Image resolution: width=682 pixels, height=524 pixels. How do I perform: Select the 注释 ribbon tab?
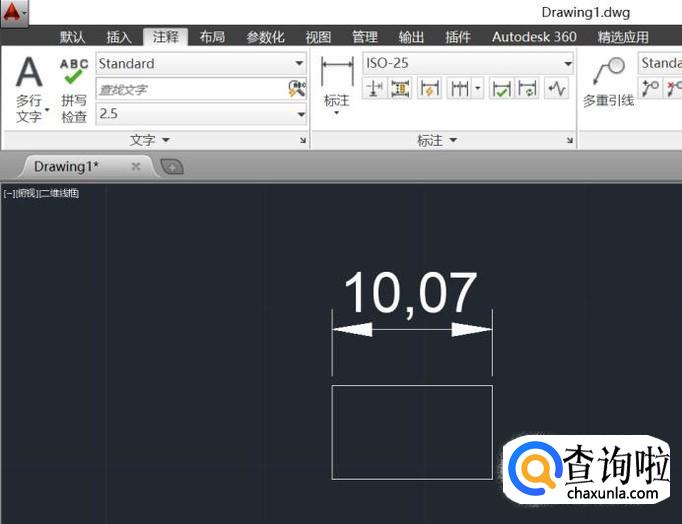click(x=166, y=37)
